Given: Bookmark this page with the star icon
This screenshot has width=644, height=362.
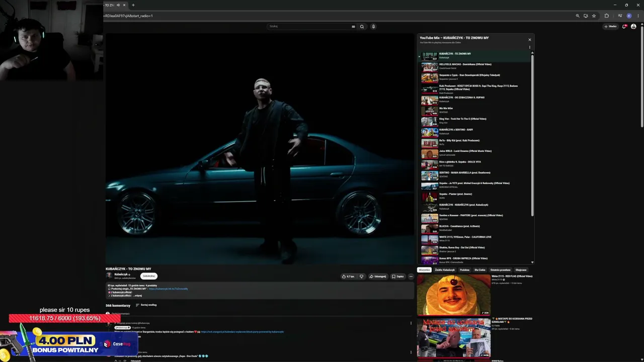Looking at the screenshot, I should tap(594, 16).
